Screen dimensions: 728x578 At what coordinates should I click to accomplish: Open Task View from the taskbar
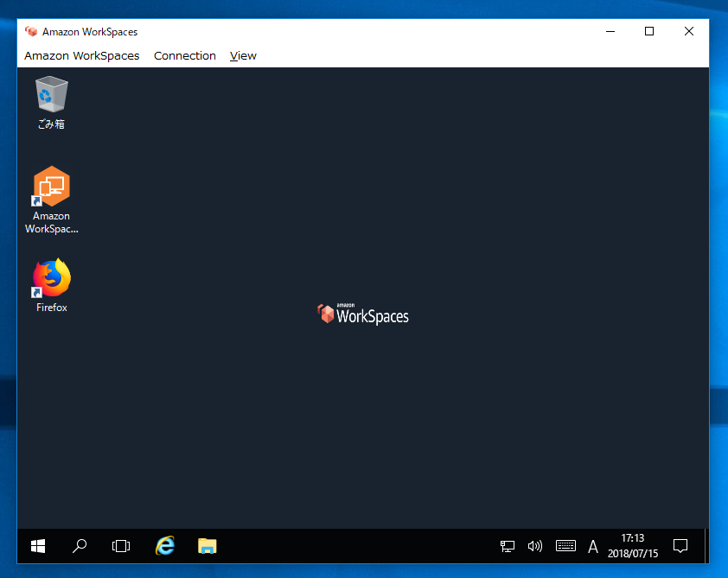[x=121, y=546]
